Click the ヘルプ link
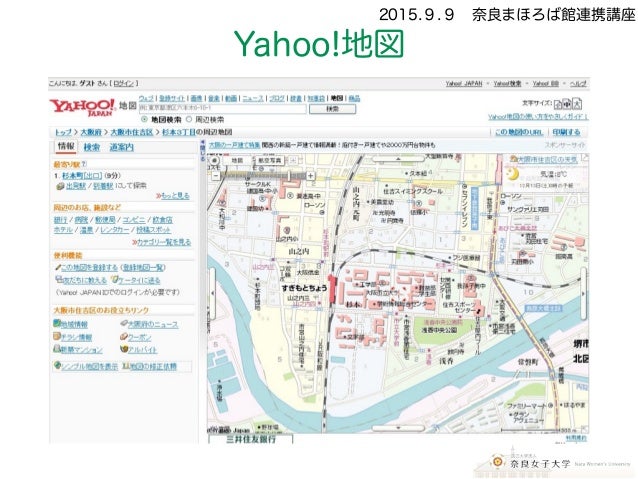Viewport: 638px width, 479px height. point(578,83)
